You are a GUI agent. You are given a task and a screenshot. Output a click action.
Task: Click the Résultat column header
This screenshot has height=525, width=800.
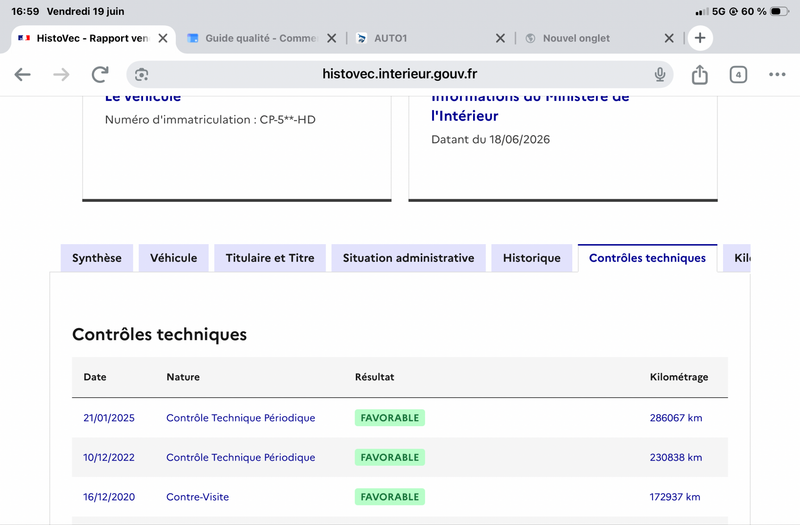click(x=374, y=377)
